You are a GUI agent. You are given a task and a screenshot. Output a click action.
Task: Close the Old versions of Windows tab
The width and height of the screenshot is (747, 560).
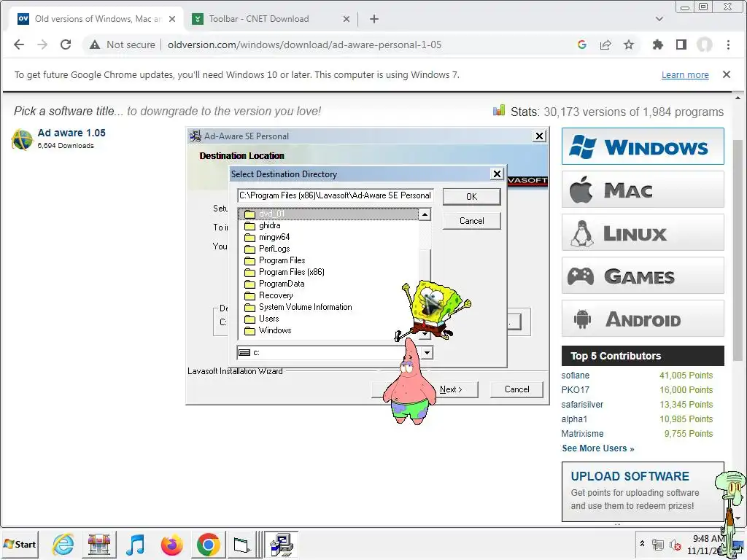[x=172, y=19]
